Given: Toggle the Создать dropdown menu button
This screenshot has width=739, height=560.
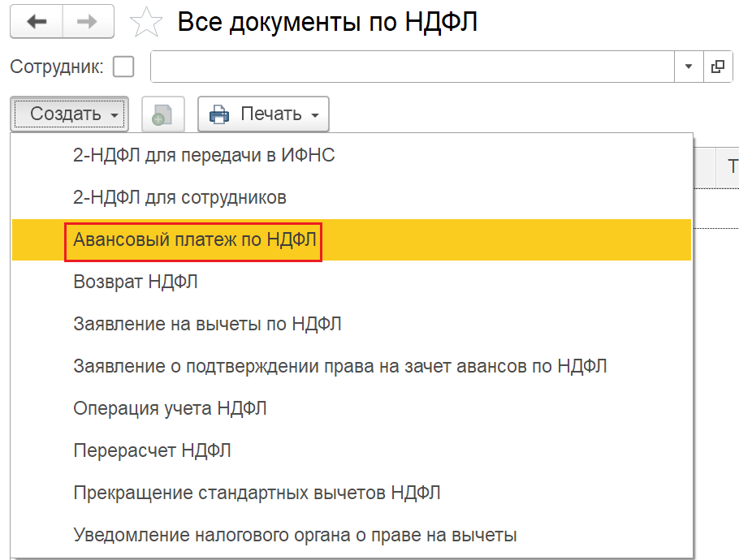Looking at the screenshot, I should pyautogui.click(x=69, y=114).
